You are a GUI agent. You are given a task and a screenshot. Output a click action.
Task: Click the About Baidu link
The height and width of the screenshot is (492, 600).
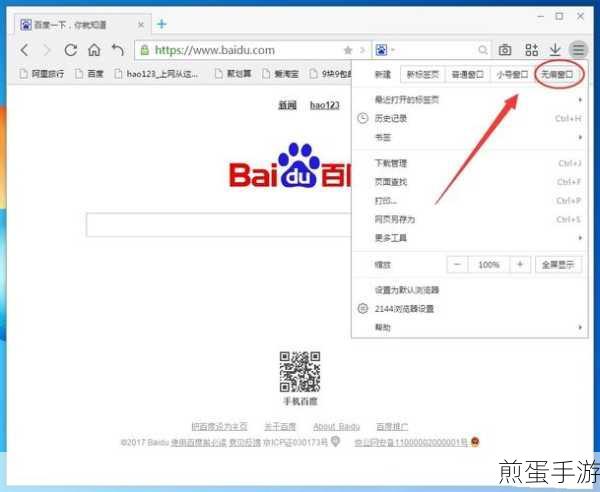pos(336,426)
